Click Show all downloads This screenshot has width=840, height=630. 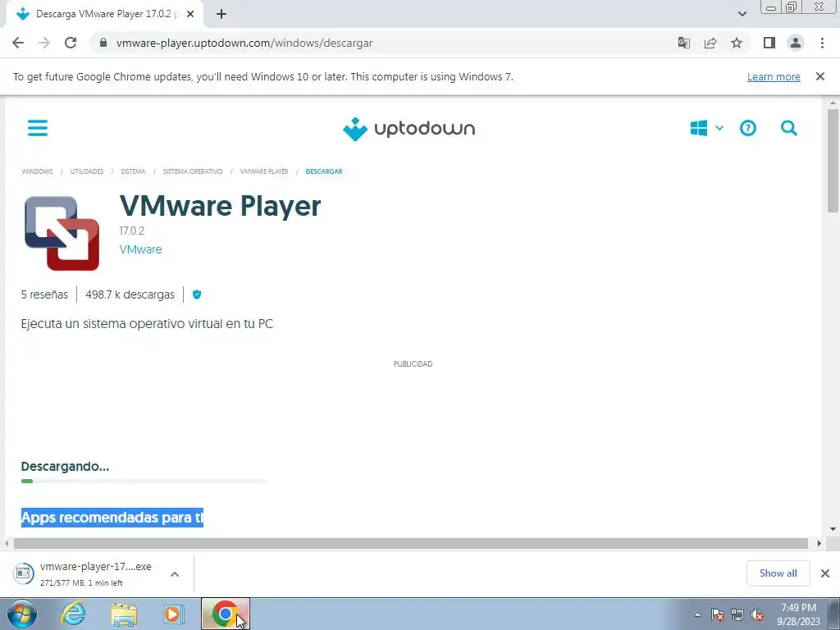click(x=778, y=573)
